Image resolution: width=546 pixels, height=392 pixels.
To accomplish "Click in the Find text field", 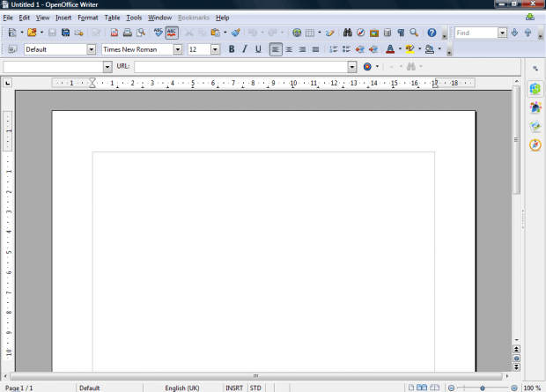I will click(476, 33).
